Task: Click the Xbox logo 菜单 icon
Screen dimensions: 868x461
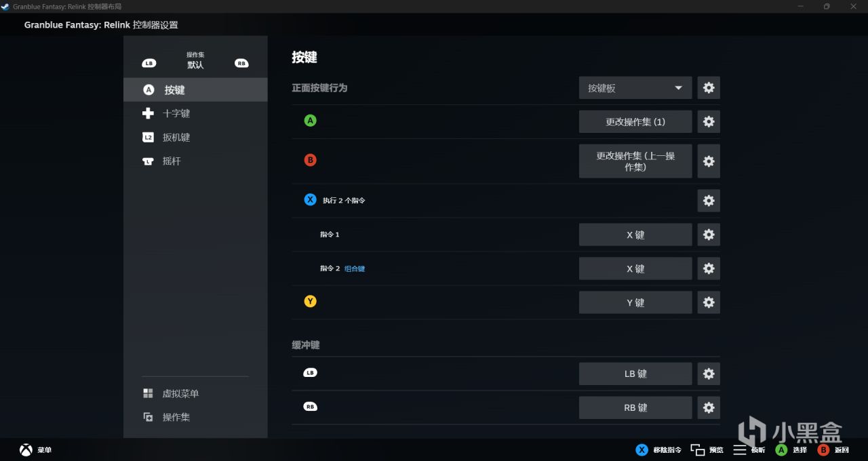Action: click(26, 449)
